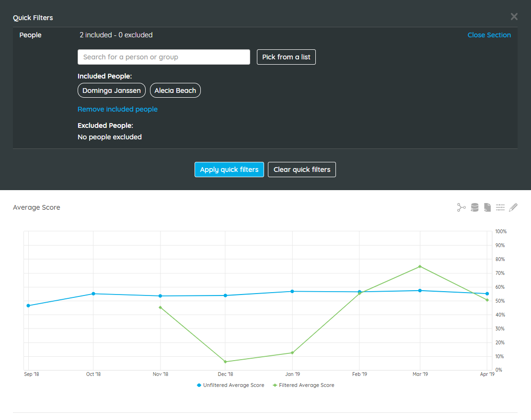Click the Excluded People: label
531x420 pixels.
pos(105,125)
